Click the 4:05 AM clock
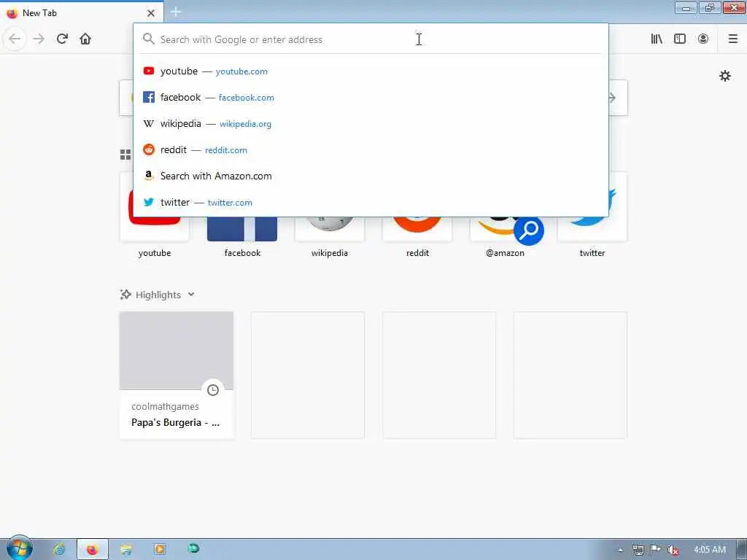This screenshot has width=747, height=560. (x=710, y=550)
